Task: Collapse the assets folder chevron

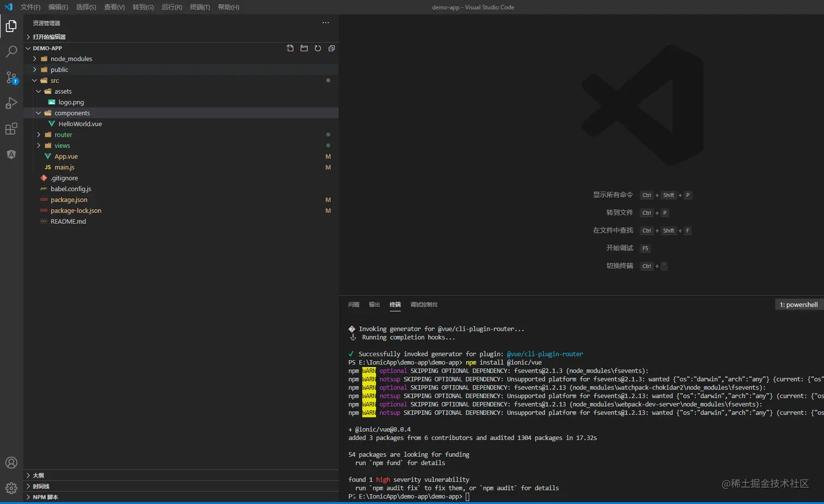Action: 39,92
